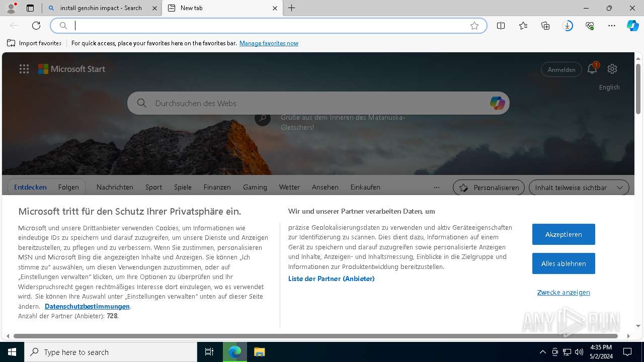
Task: Open the Favorites list icon
Action: pos(523,26)
